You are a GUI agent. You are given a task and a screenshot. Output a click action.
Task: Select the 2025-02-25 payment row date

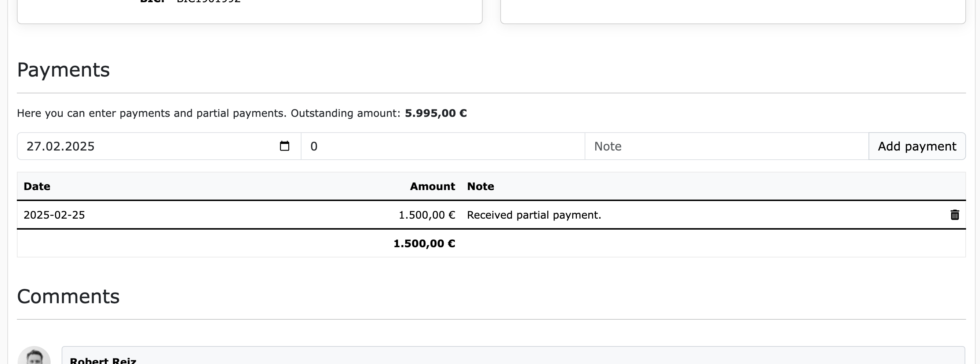coord(54,215)
